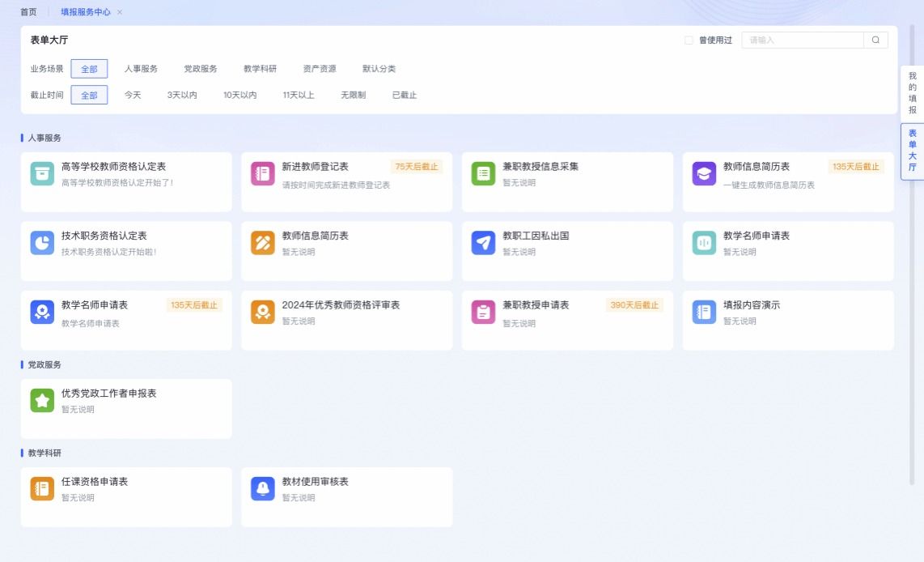Click the pink notebook icon for 新进教师登记表

pyautogui.click(x=262, y=174)
